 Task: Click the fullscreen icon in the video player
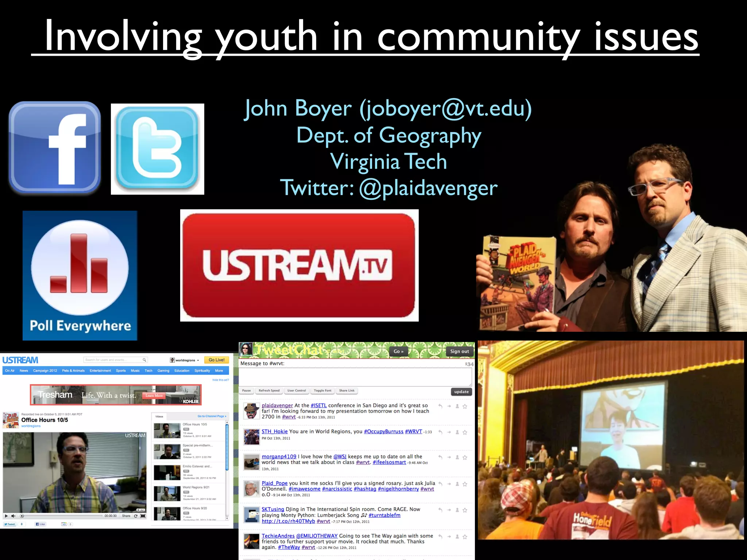pos(143,516)
